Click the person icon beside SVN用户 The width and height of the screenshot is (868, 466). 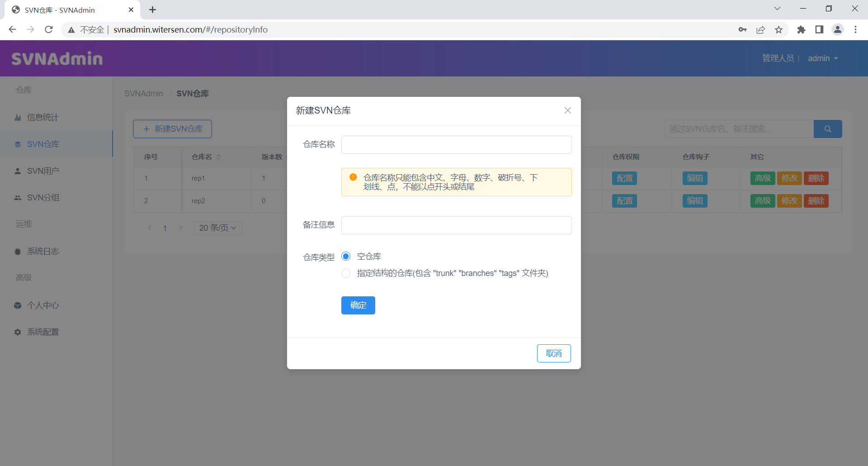pyautogui.click(x=18, y=171)
